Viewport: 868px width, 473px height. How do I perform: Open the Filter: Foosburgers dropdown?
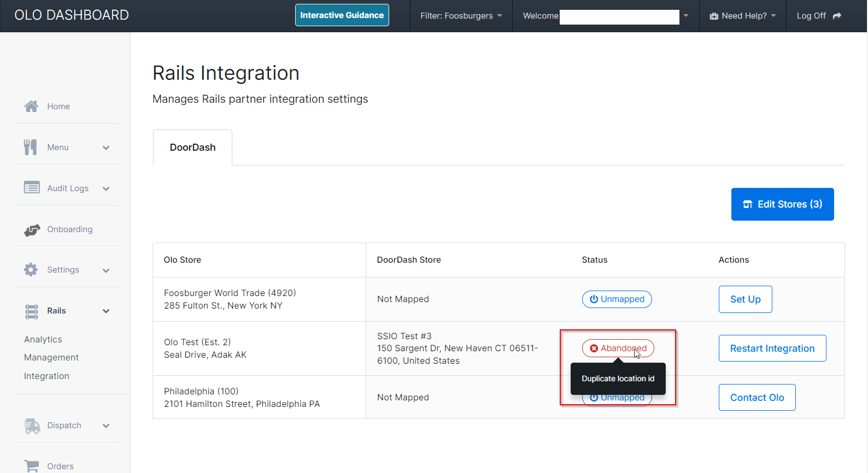[461, 16]
